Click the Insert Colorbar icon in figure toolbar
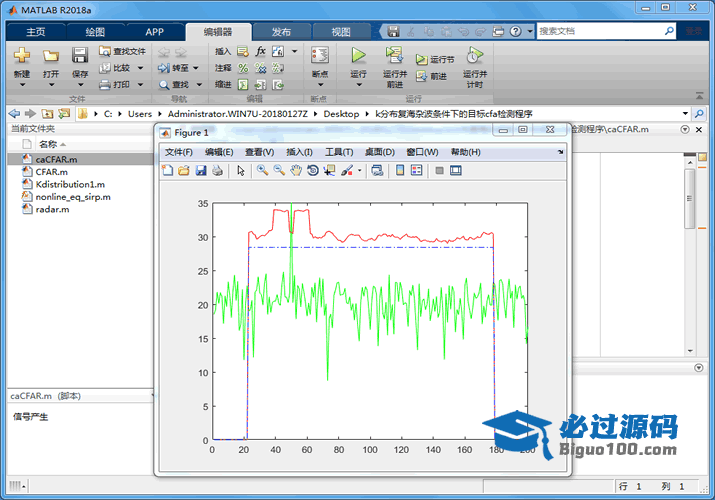 click(399, 171)
